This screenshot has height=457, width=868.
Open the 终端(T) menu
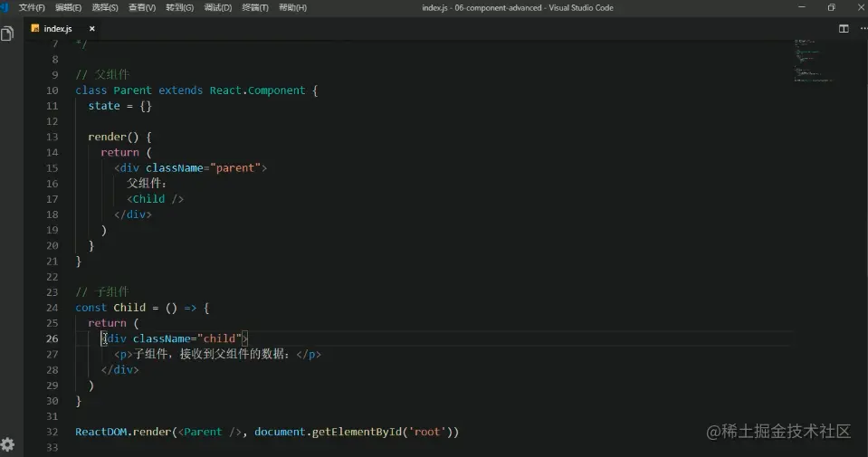coord(254,8)
